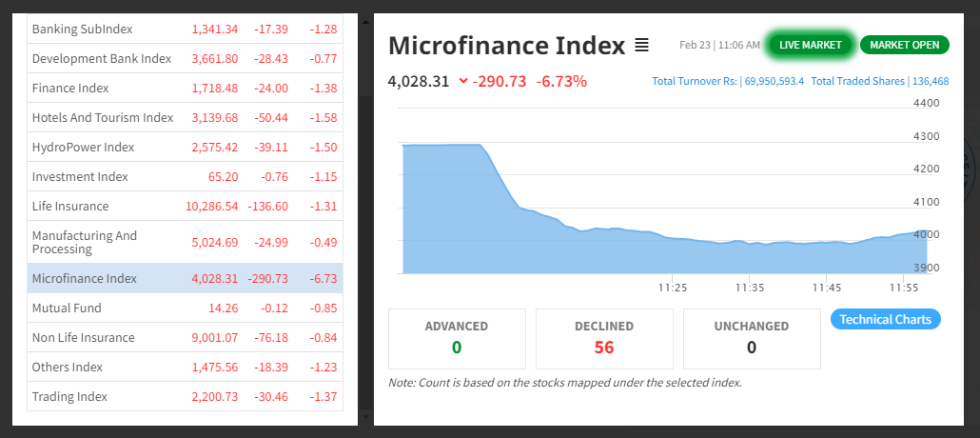Open the menu icon beside Microfinance Index title

tap(642, 45)
